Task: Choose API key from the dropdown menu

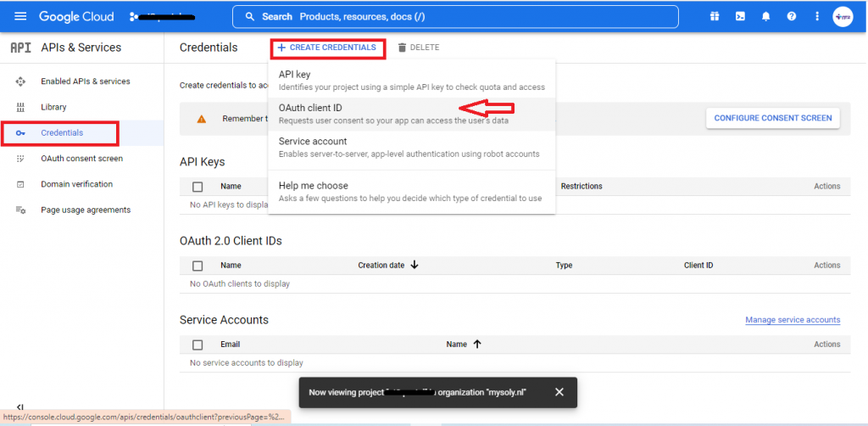Action: point(412,81)
